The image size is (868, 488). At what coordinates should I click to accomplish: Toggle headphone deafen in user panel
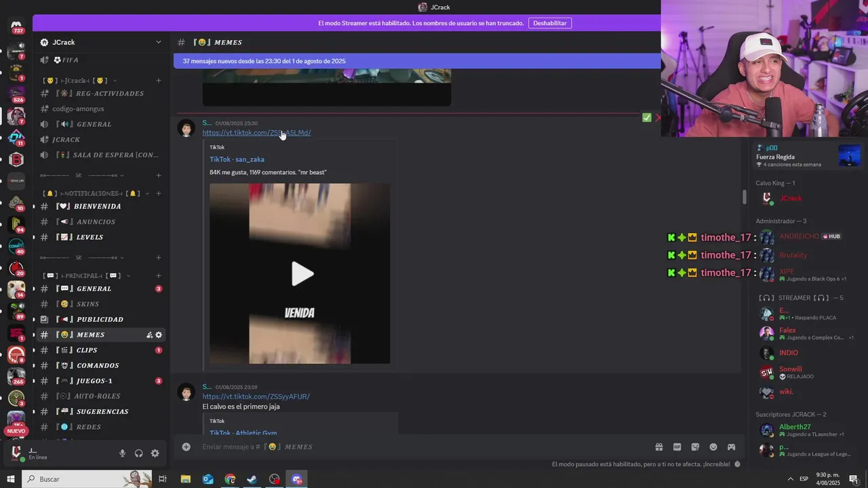(x=139, y=453)
